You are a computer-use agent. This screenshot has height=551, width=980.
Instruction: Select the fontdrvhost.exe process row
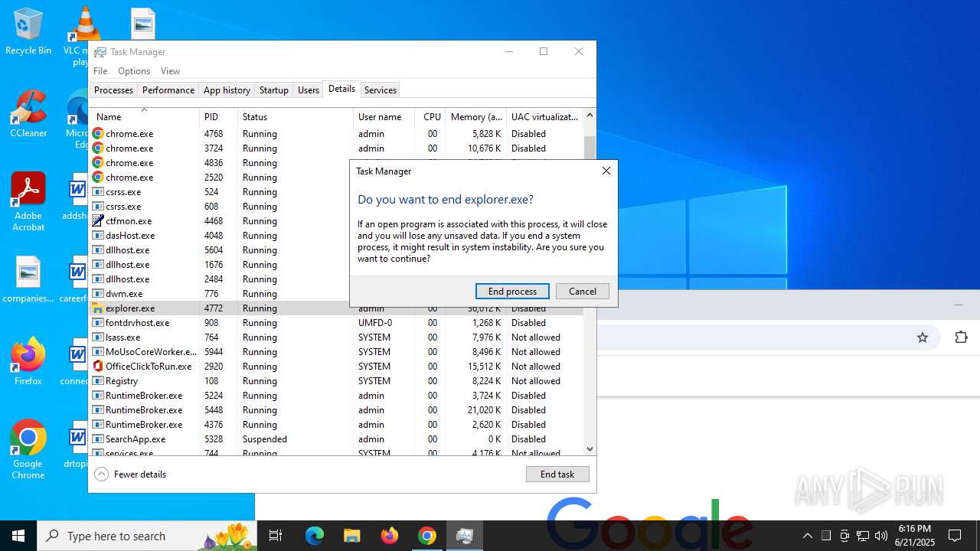[336, 323]
